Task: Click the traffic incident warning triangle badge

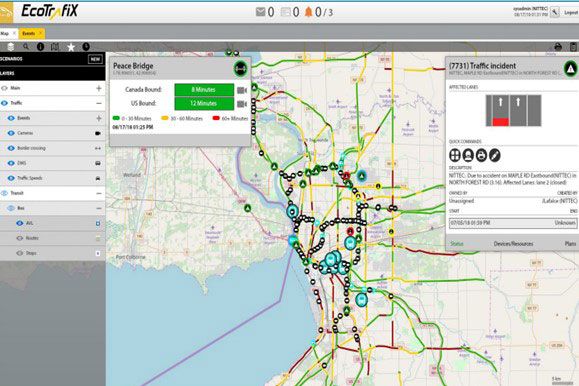Action: tap(571, 69)
